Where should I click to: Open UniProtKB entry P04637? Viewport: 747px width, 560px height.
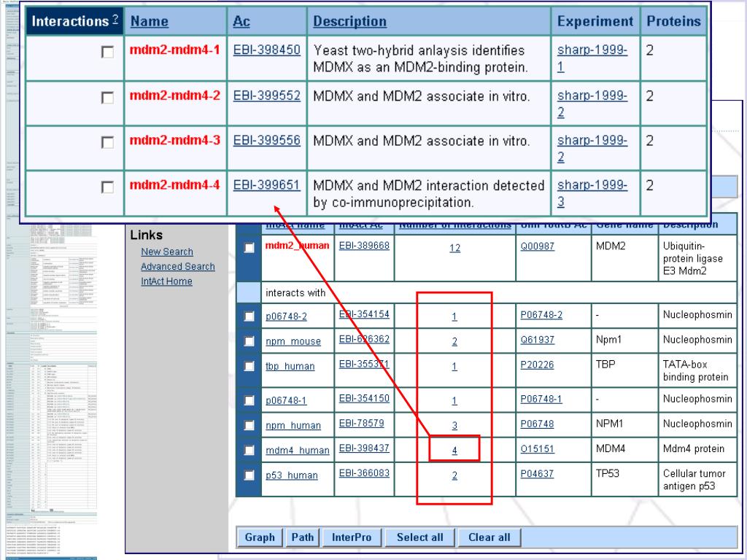(537, 473)
